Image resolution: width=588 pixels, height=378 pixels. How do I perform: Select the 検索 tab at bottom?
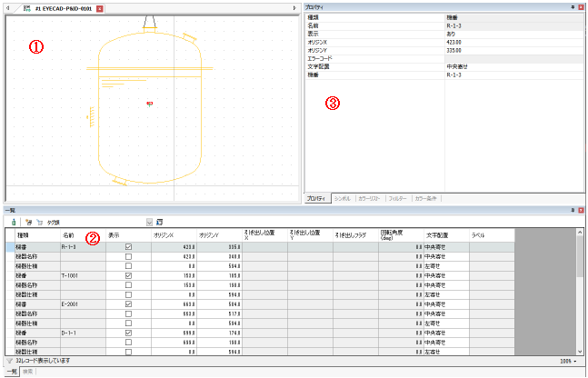pos(28,372)
